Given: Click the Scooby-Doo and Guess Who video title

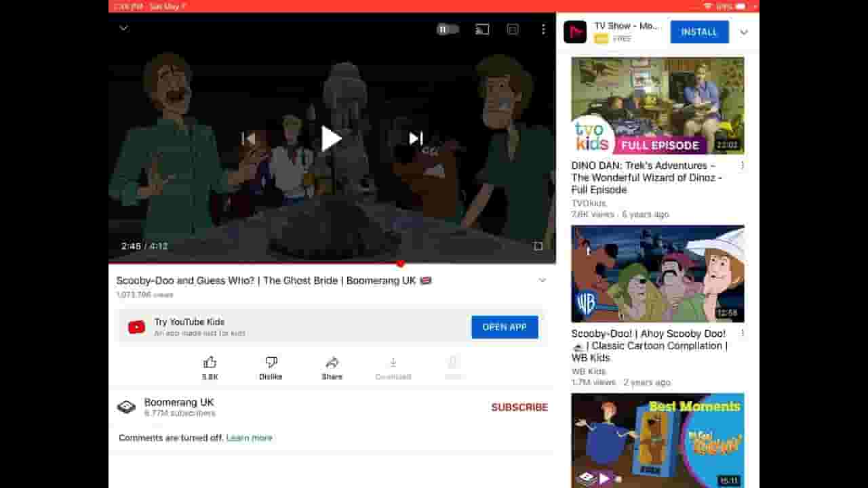Looking at the screenshot, I should tap(274, 280).
